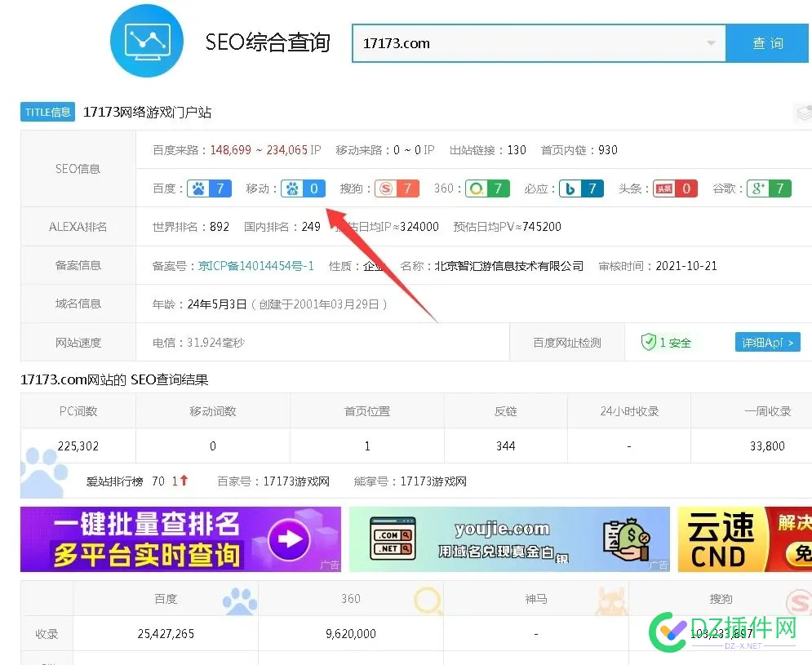Click the Bing 必应 weight badge
Viewport: 812px width, 665px height.
pyautogui.click(x=582, y=188)
